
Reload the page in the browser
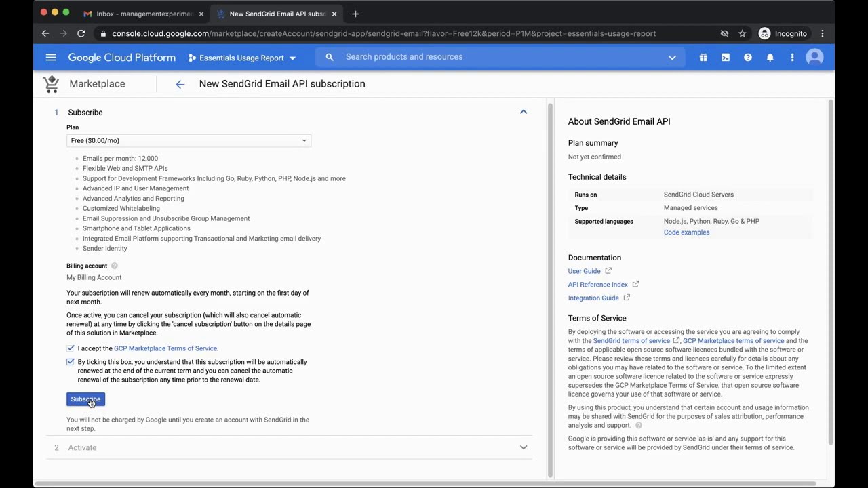pyautogui.click(x=81, y=33)
